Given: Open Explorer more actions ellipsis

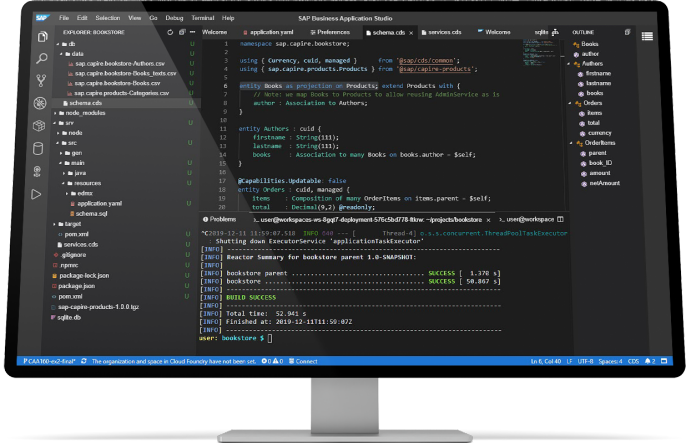Looking at the screenshot, I should click(192, 32).
